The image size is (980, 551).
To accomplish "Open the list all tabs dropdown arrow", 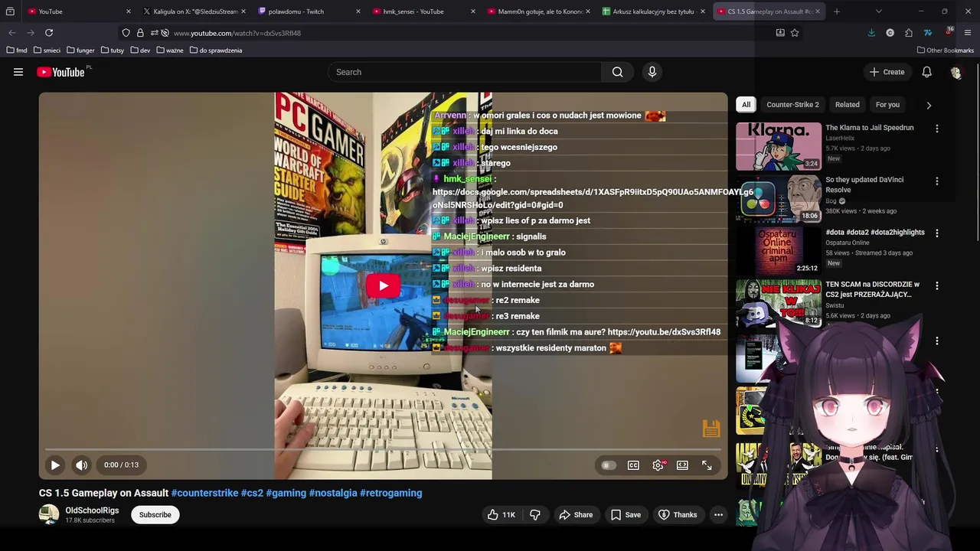I will point(878,11).
